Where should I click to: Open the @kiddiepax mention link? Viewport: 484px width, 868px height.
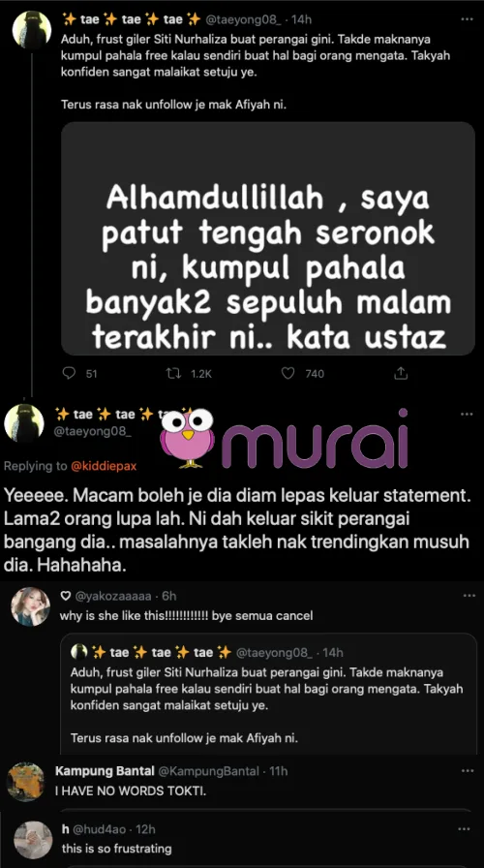104,466
